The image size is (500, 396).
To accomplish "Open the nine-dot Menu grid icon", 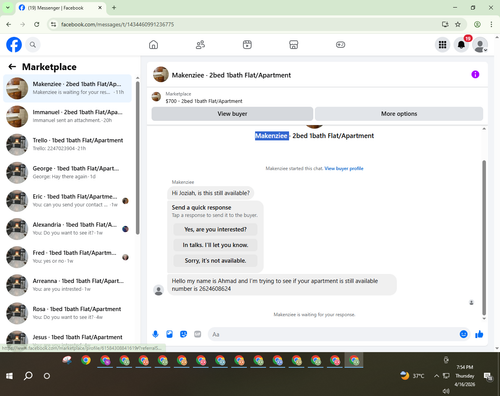I will [442, 45].
